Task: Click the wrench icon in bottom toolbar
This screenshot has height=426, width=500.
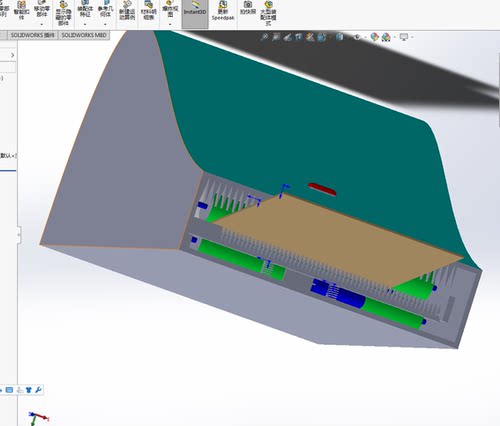Action: 38,390
